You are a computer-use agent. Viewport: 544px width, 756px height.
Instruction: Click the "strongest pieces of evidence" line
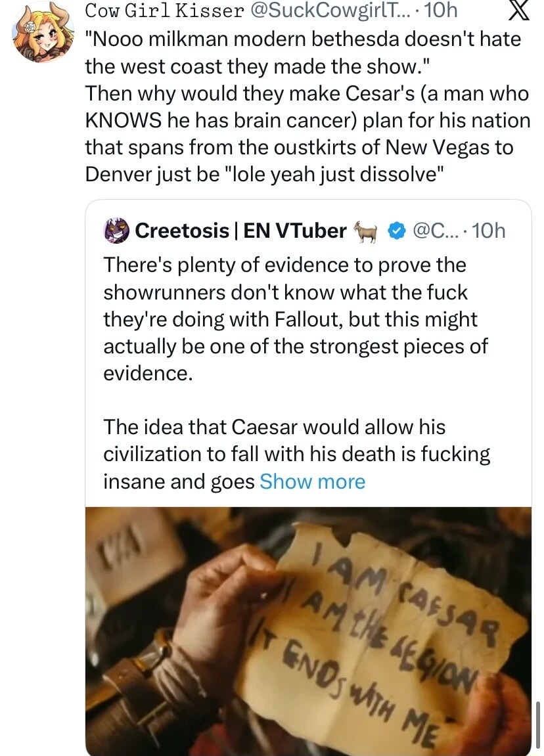[296, 346]
